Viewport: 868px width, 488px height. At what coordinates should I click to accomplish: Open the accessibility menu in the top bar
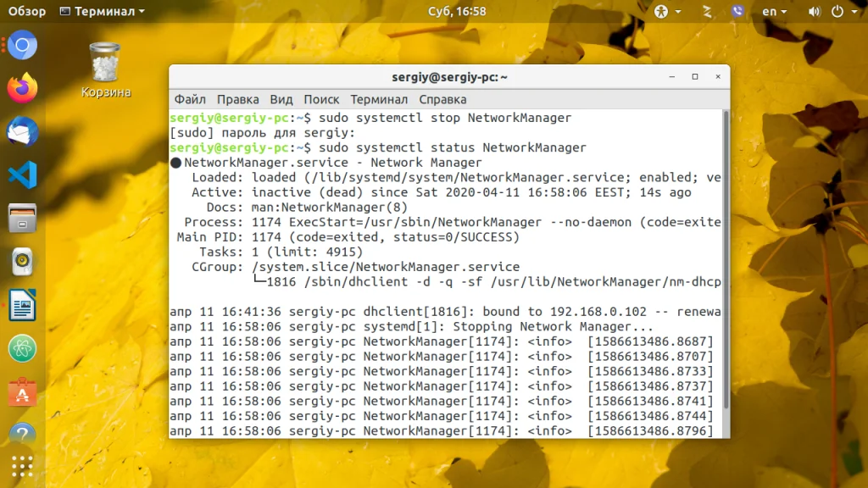pyautogui.click(x=667, y=11)
